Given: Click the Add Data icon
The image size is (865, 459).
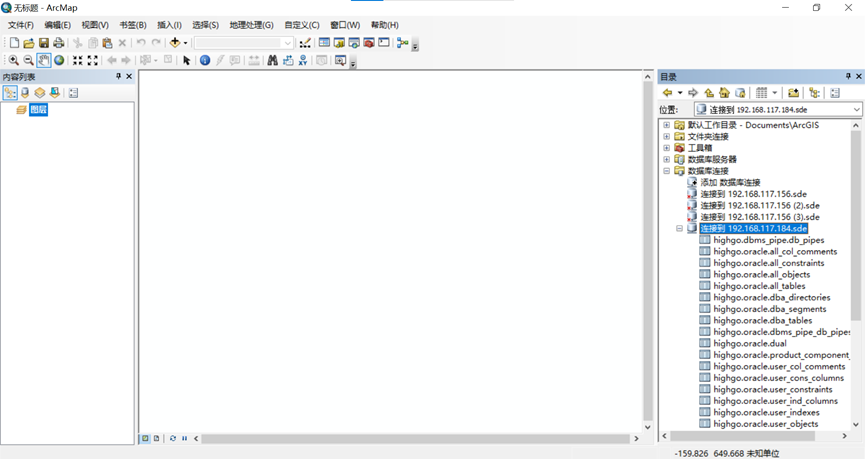Looking at the screenshot, I should [175, 43].
